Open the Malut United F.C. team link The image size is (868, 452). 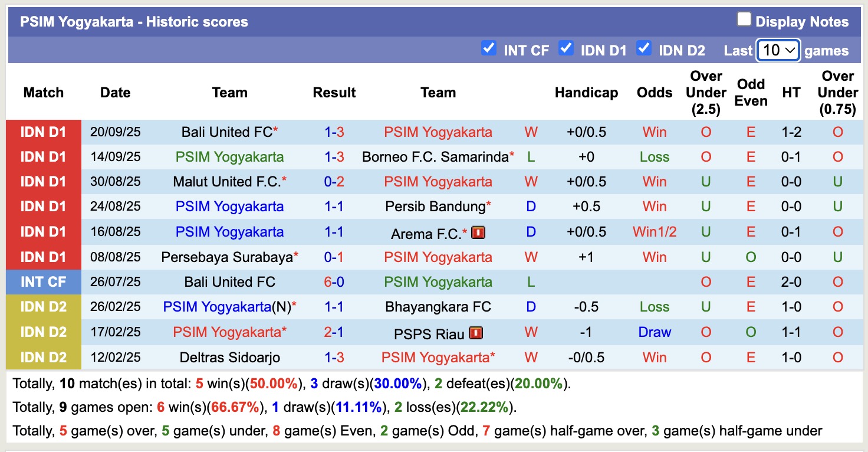227,182
